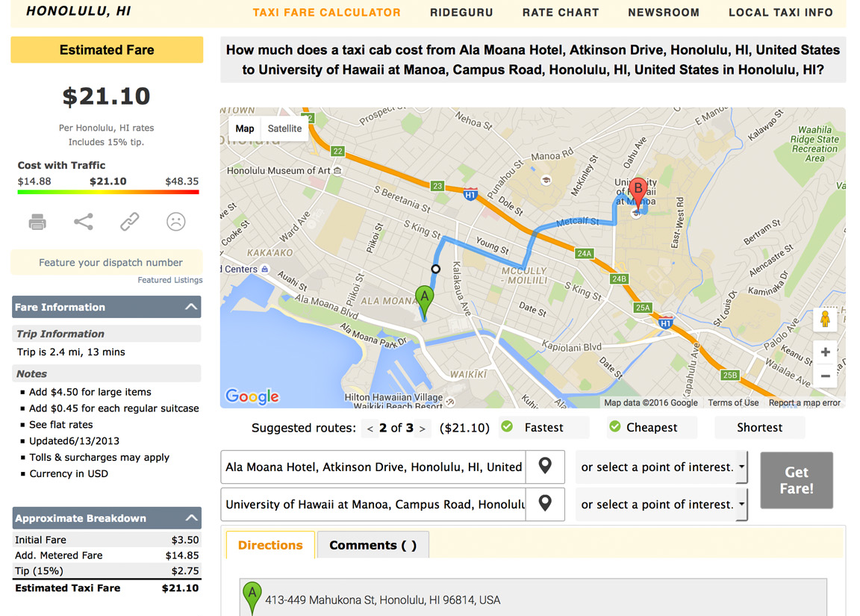Viewport: 860px width, 616px height.
Task: Open the Featured Listings link
Action: pyautogui.click(x=170, y=280)
